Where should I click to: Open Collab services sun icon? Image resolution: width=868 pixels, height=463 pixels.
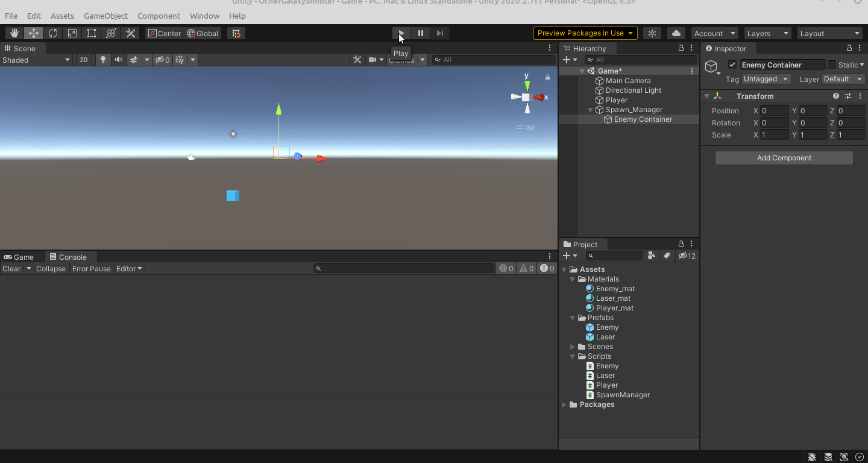point(652,33)
